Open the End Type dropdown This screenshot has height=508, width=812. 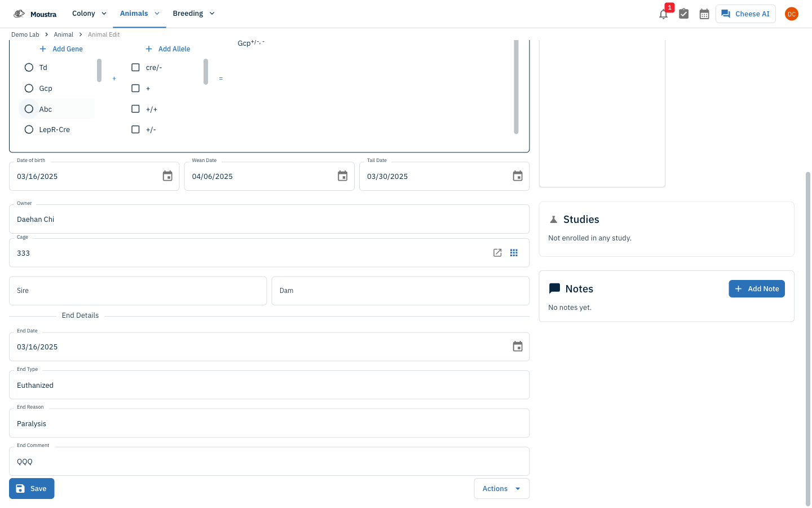pos(269,385)
